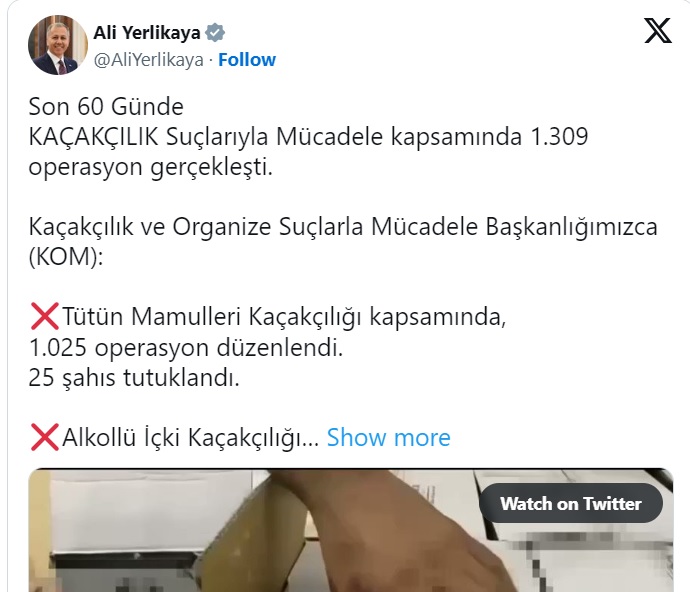Image resolution: width=690 pixels, height=592 pixels.
Task: Open the X logo link
Action: (658, 31)
